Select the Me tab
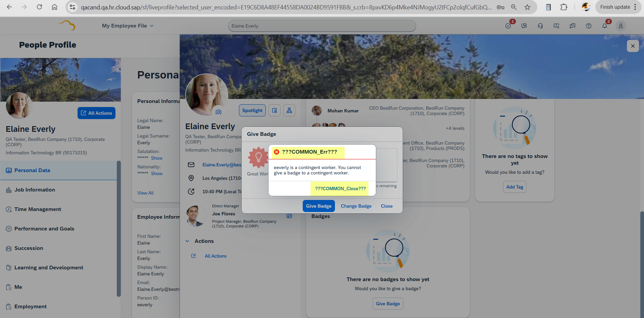This screenshot has height=318, width=644. pyautogui.click(x=58, y=287)
